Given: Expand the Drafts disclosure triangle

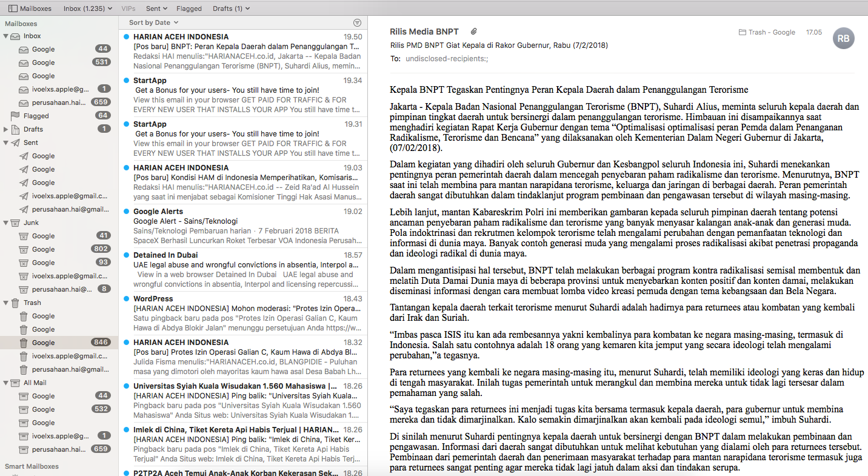Looking at the screenshot, I should [x=5, y=129].
